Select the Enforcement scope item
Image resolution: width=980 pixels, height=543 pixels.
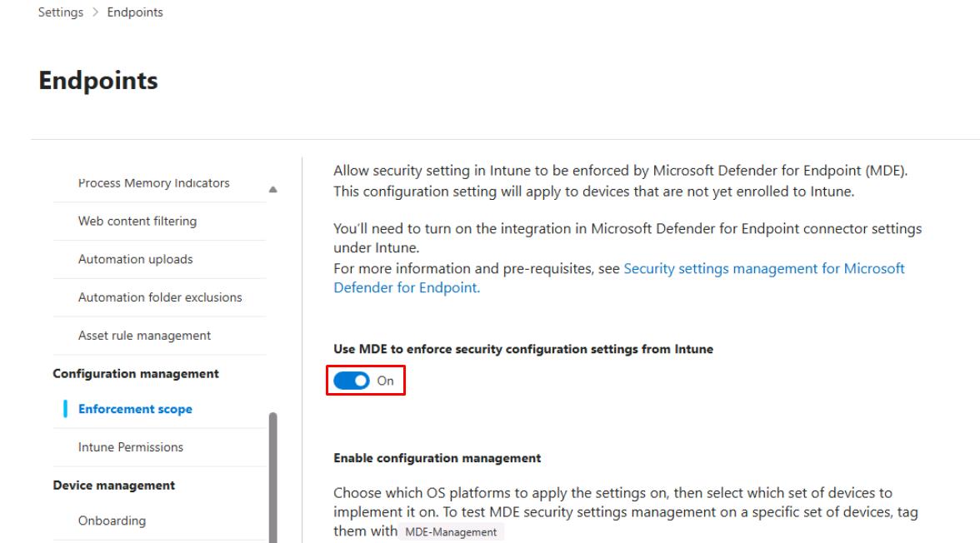coord(135,409)
